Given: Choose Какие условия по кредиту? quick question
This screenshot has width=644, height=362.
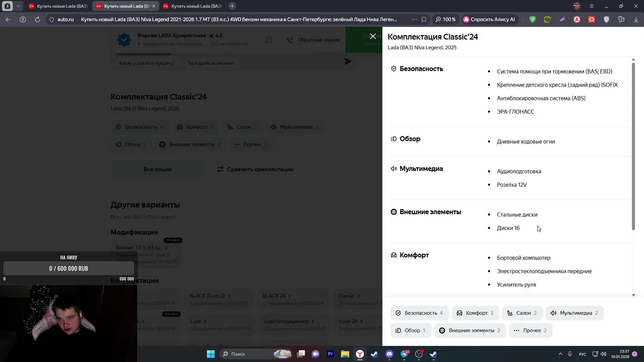Looking at the screenshot, I should (x=147, y=63).
